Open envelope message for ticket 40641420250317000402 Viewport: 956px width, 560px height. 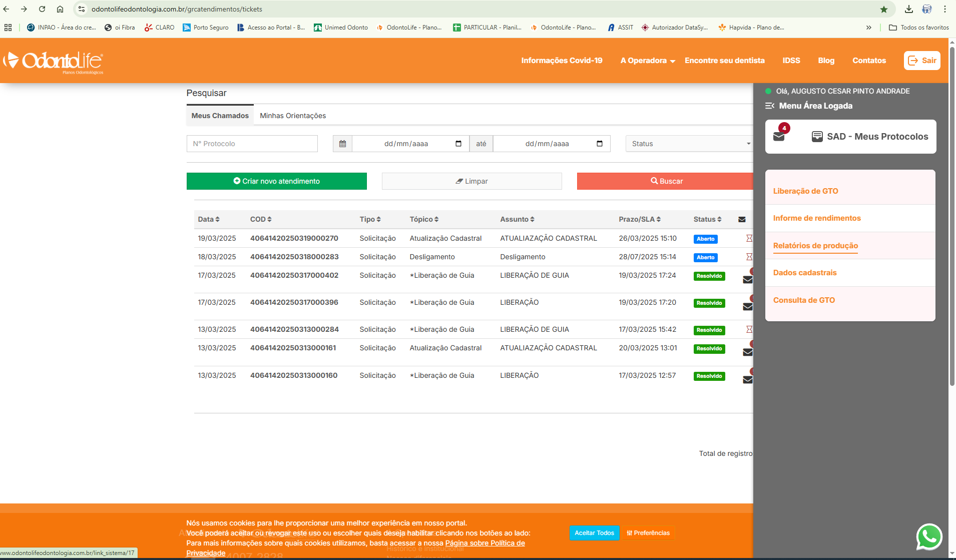pos(747,279)
